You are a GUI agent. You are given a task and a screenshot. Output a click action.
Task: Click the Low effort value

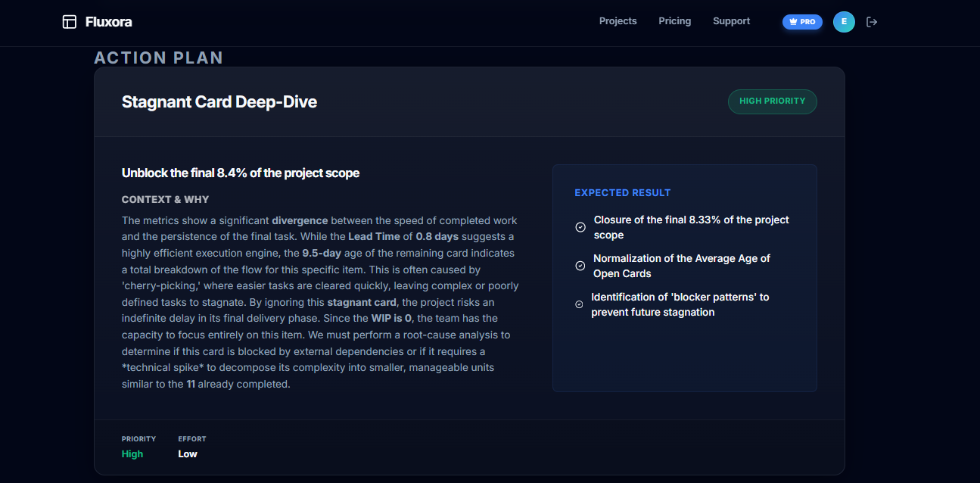pos(188,454)
